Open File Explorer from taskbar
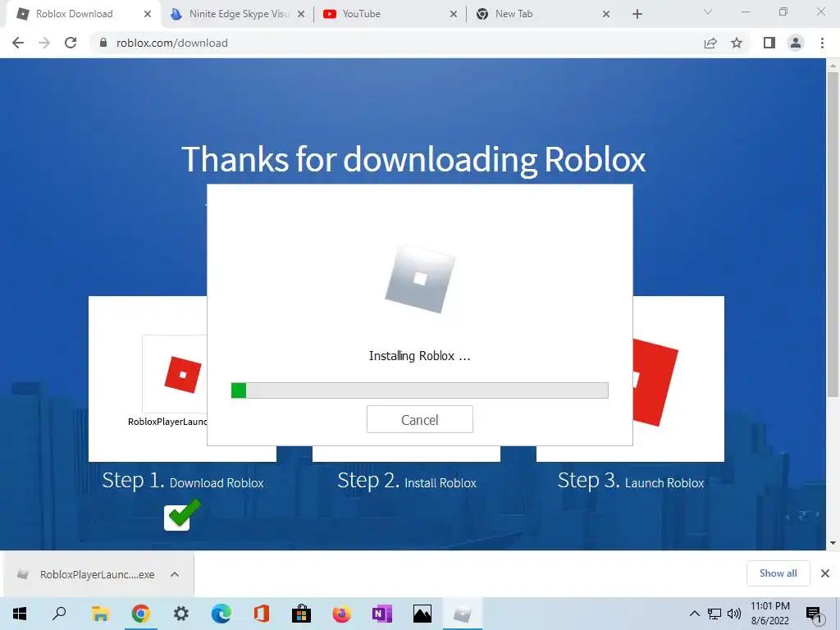 point(100,614)
